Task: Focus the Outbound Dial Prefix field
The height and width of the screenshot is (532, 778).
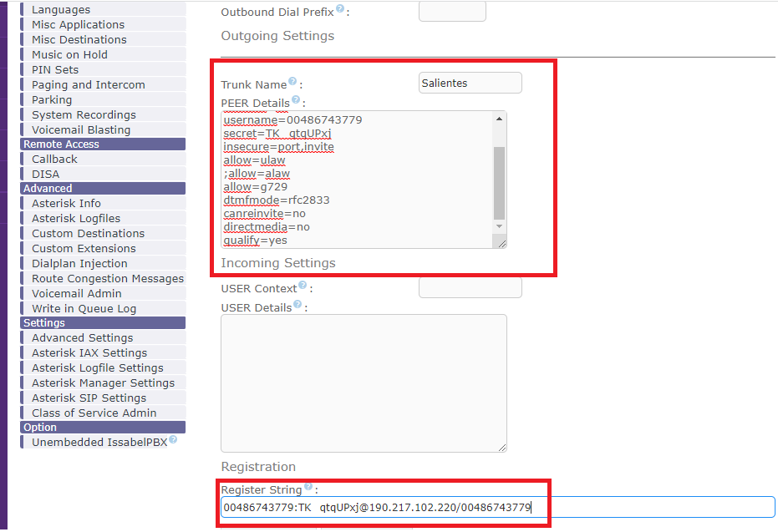Action: (453, 12)
